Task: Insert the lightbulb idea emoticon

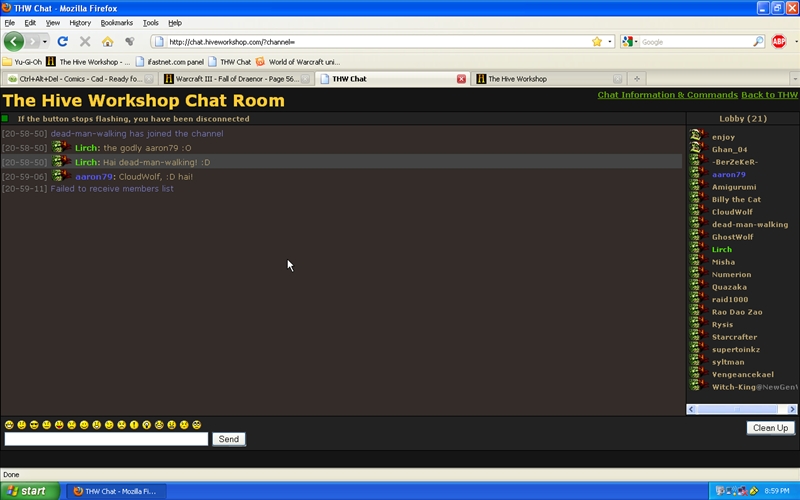Action: click(x=146, y=424)
